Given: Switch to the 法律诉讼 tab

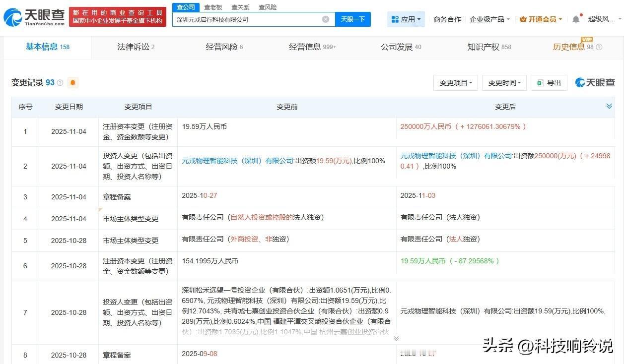Looking at the screenshot, I should (136, 47).
